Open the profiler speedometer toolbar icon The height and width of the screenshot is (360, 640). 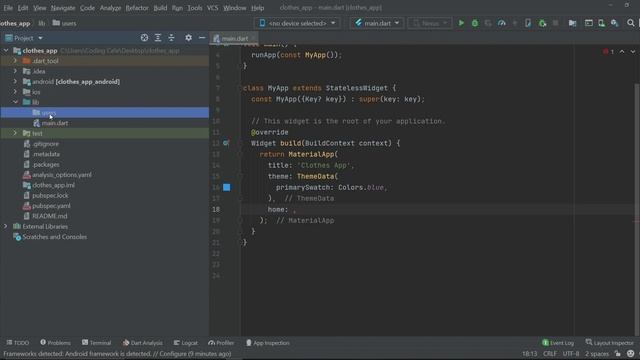(x=502, y=23)
